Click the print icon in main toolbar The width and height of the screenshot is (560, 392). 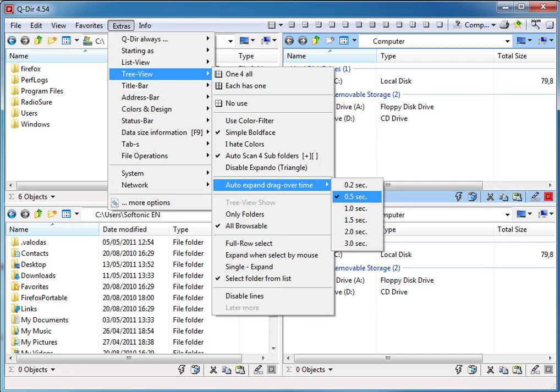[504, 25]
